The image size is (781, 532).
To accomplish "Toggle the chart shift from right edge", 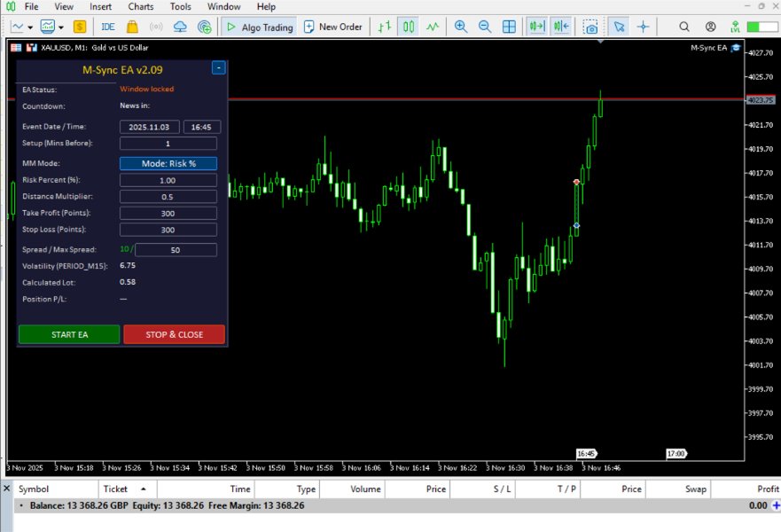I will coord(560,27).
